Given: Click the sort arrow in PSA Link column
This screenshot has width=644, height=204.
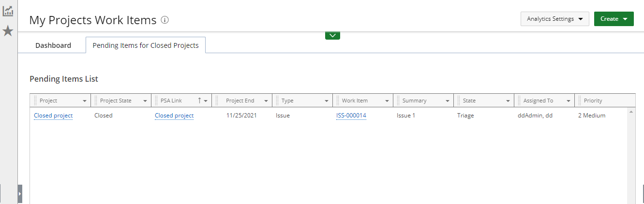Looking at the screenshot, I should 199,101.
